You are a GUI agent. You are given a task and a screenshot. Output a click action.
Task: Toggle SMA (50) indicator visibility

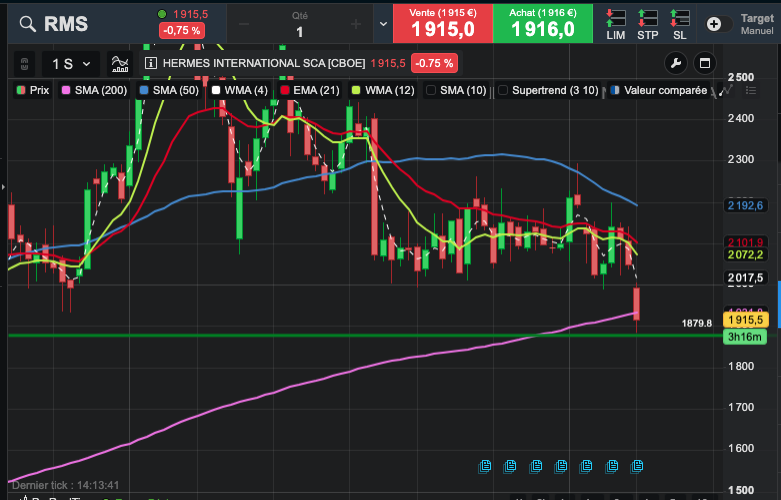tap(169, 90)
